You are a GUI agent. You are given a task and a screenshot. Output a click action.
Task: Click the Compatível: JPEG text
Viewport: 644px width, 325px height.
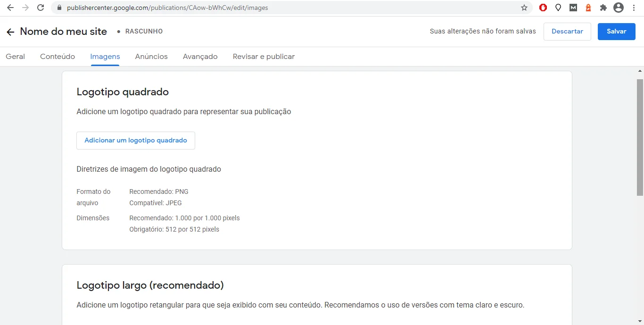156,203
